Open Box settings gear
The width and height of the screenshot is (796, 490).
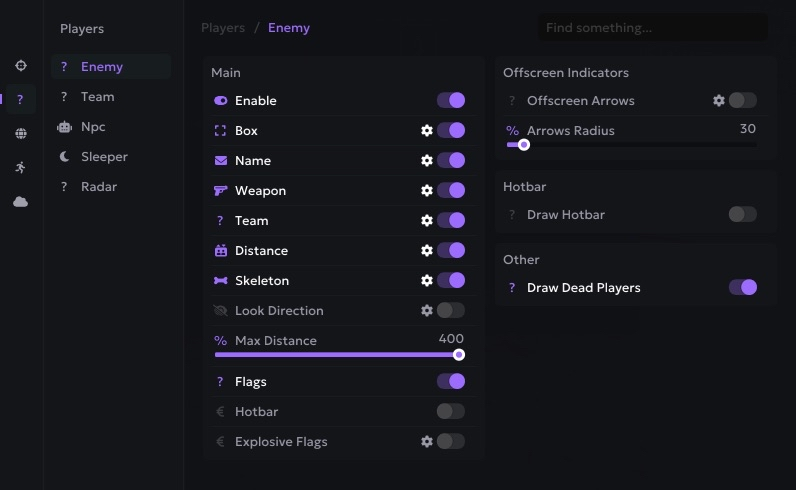(427, 131)
